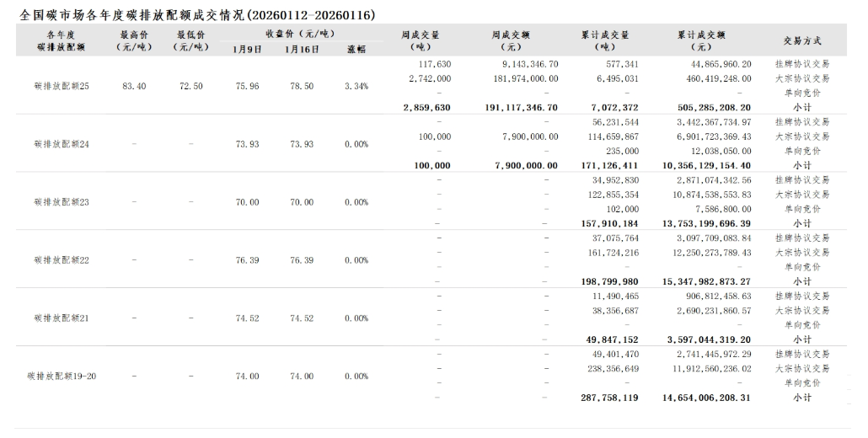
Task: Select the 碳排放配额24 row label
Action: point(62,144)
